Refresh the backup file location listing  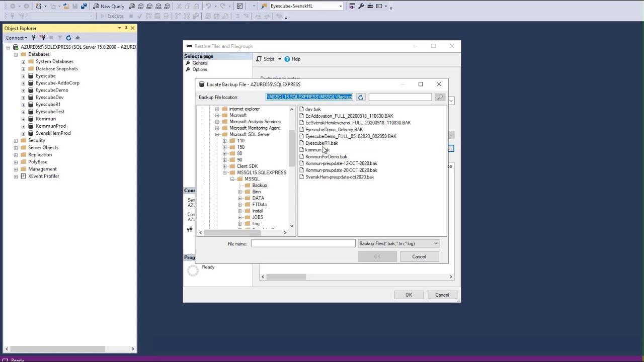[360, 97]
